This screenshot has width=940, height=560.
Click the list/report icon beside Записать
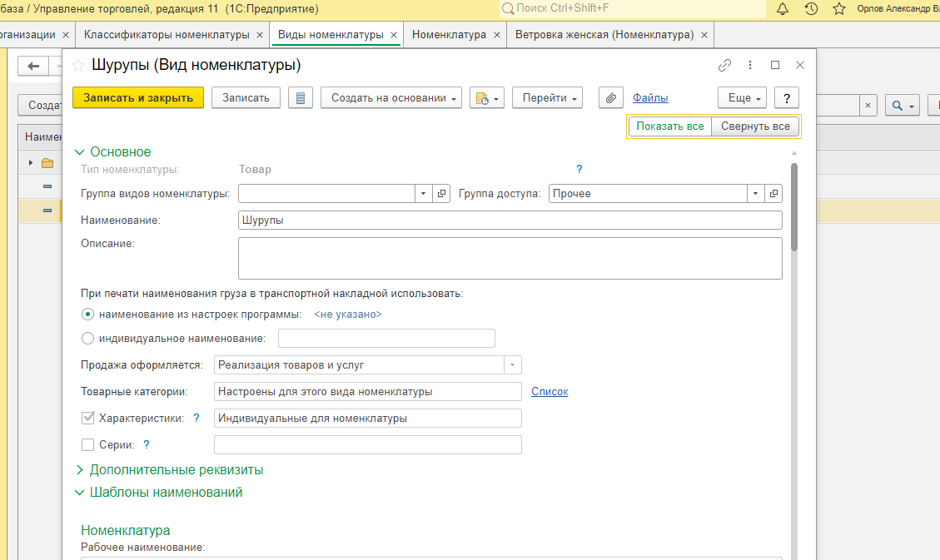(x=301, y=97)
